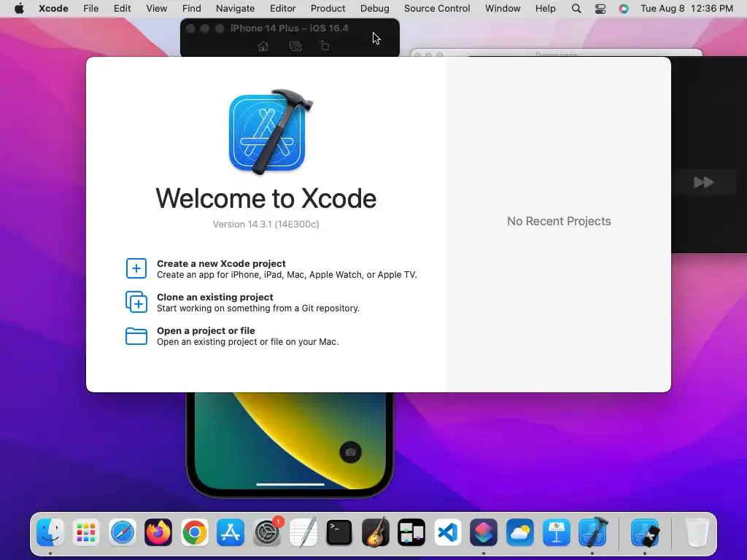Select Open a project or file
This screenshot has height=560, width=747.
pos(232,335)
